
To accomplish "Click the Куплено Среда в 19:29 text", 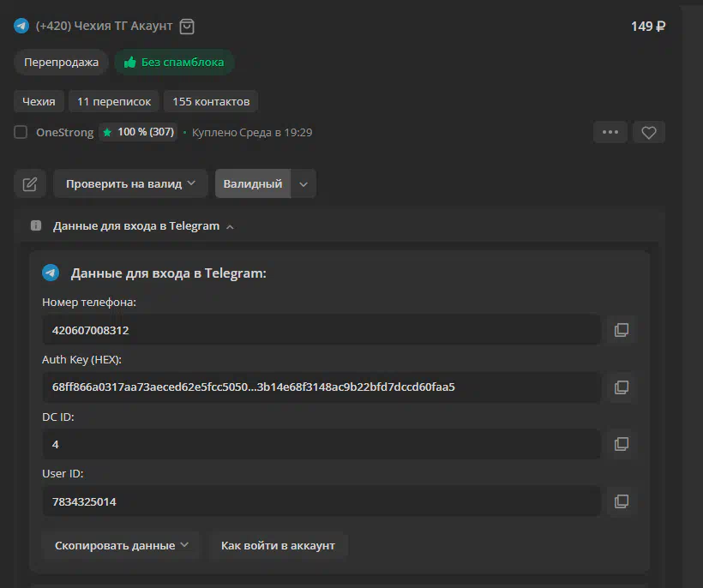I will 252,133.
